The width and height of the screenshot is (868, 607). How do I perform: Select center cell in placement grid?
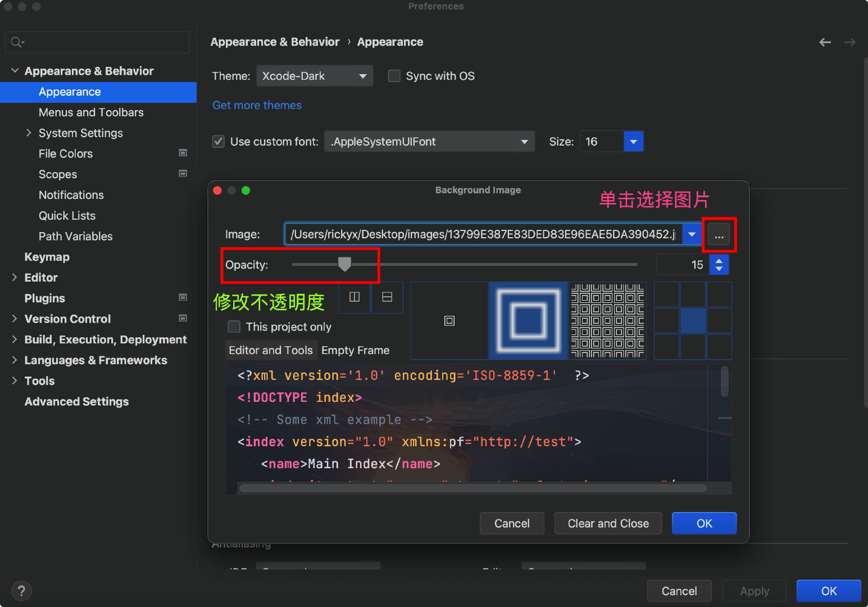693,320
